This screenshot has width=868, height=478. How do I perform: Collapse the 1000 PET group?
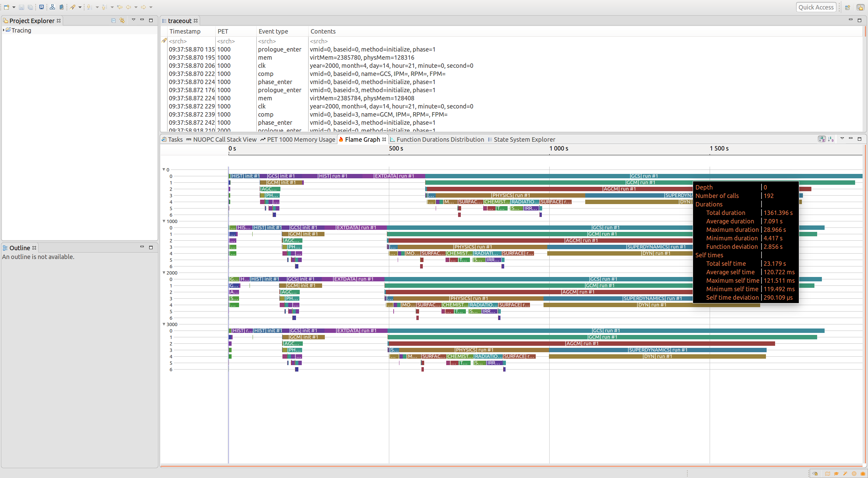click(x=164, y=221)
